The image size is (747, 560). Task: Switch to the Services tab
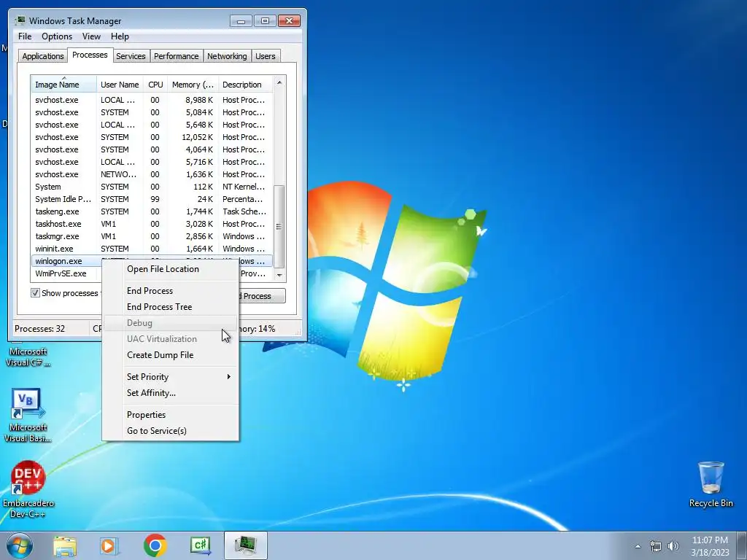pyautogui.click(x=131, y=56)
